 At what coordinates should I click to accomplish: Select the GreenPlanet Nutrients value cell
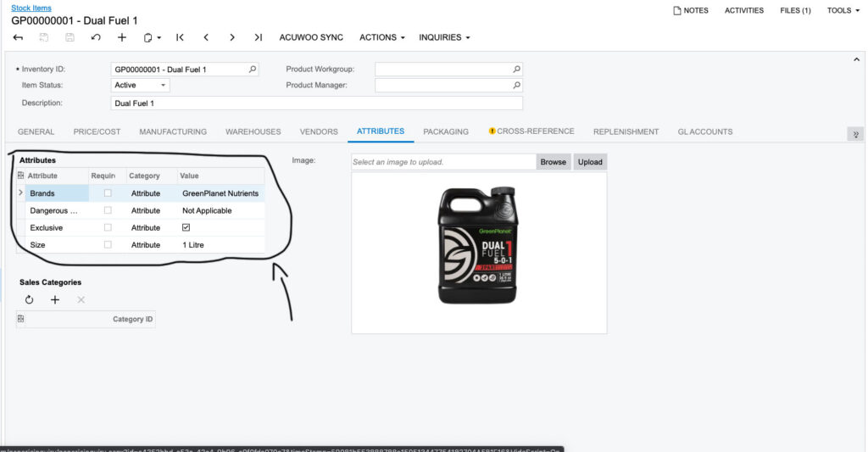coord(220,193)
